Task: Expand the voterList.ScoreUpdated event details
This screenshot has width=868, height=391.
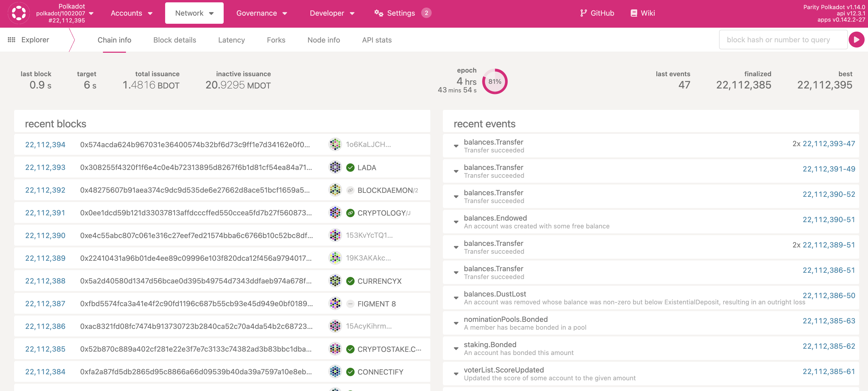Action: tap(456, 374)
